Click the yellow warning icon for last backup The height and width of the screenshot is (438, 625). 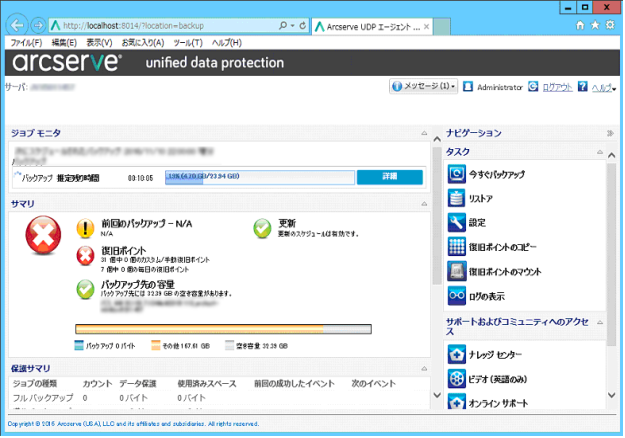pyautogui.click(x=85, y=228)
